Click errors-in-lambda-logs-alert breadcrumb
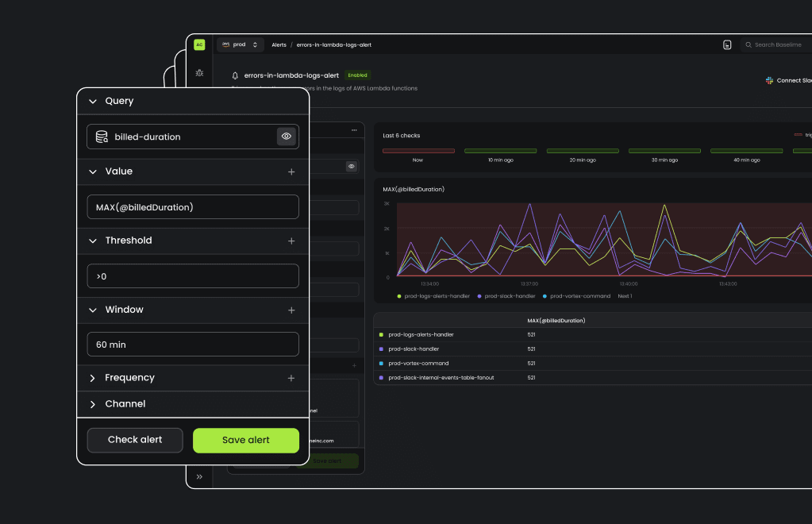The image size is (812, 524). [x=334, y=45]
